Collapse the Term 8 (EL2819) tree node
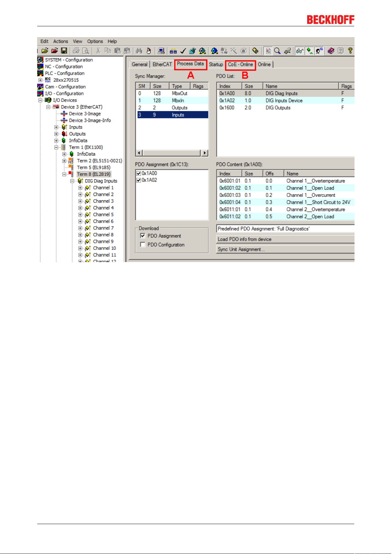Viewport: 392px width, 554px height. (64, 174)
